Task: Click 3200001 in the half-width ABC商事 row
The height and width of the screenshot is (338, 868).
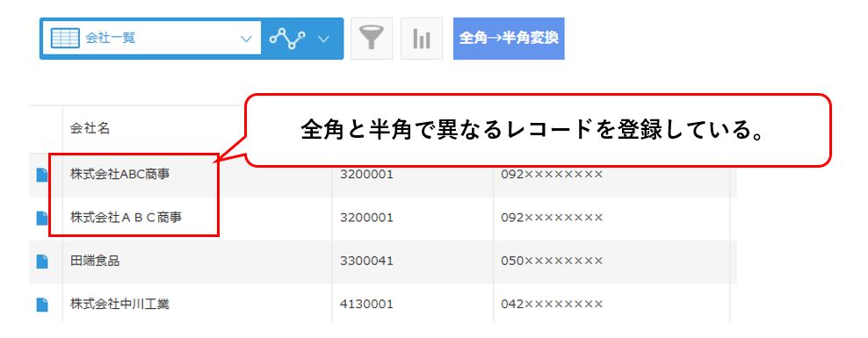Action: coord(366,174)
